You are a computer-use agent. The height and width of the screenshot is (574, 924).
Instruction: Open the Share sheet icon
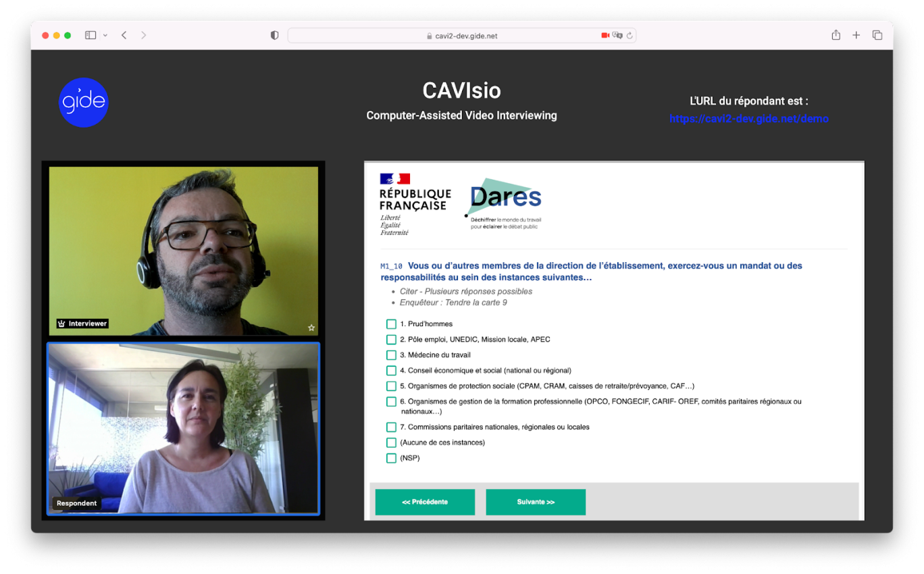(x=836, y=34)
